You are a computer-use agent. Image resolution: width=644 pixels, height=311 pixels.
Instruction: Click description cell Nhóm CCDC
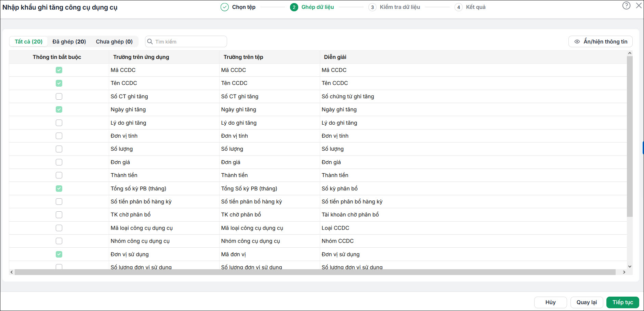point(473,241)
